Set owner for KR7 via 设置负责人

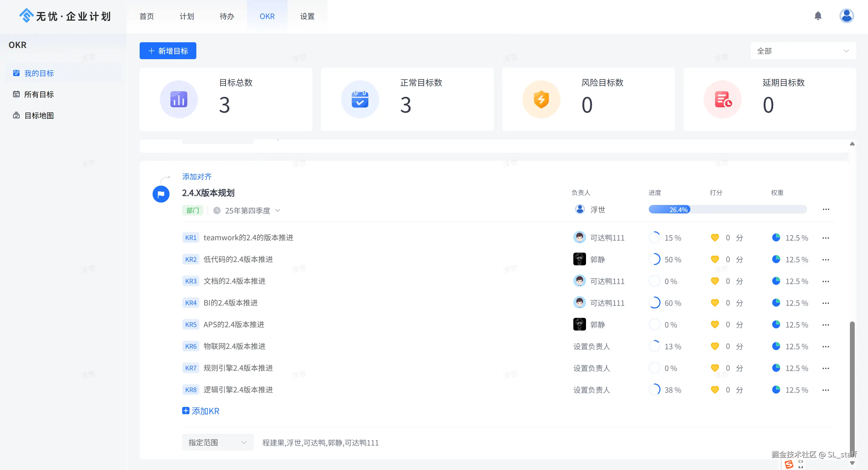coord(591,368)
